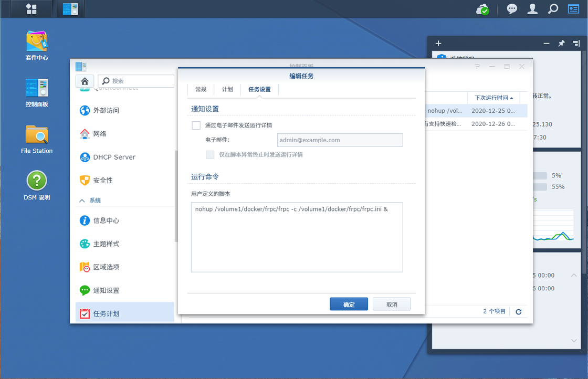The height and width of the screenshot is (379, 588).
Task: Open the notifications speech bubble icon
Action: [x=512, y=8]
